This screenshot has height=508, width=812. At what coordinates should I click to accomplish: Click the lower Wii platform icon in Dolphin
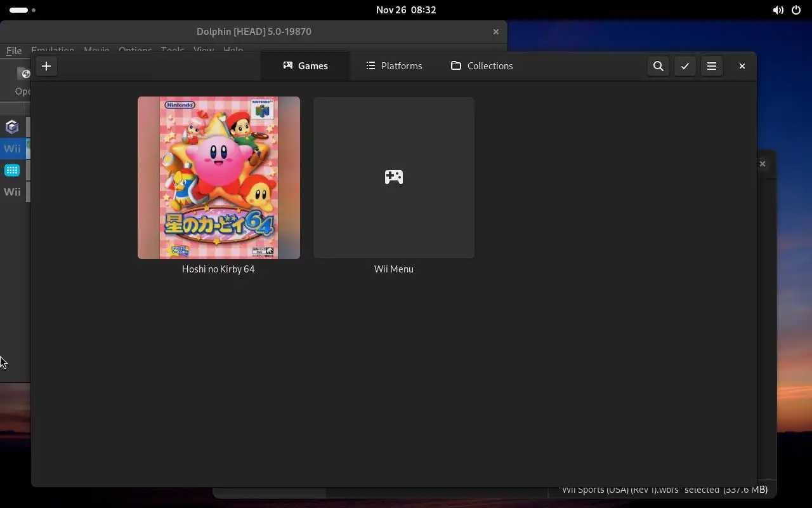point(12,192)
